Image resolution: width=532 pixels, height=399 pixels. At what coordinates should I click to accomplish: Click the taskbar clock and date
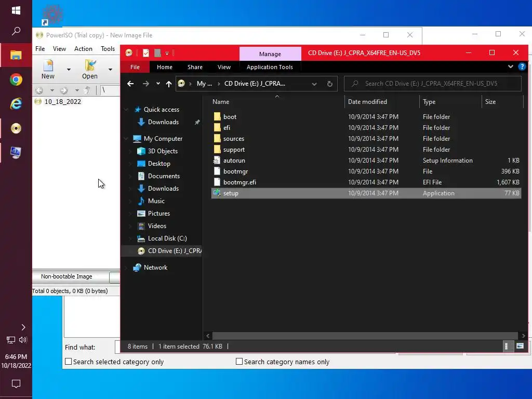16,361
